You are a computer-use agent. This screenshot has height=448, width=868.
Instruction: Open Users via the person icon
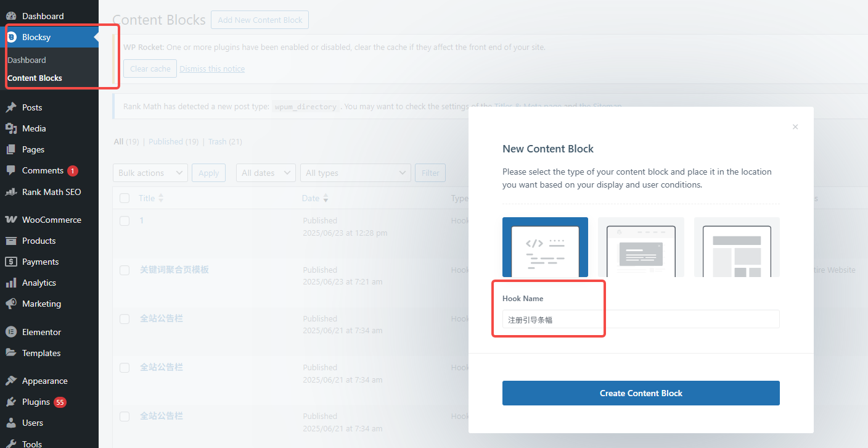click(x=11, y=423)
